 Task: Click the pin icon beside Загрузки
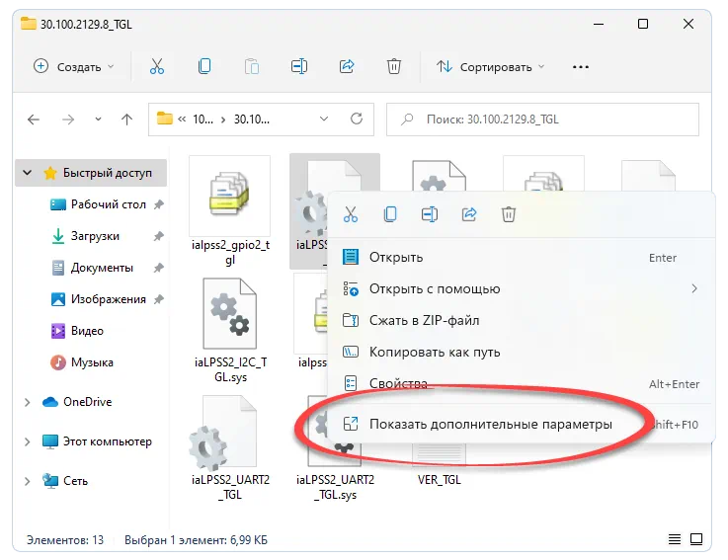[x=159, y=236]
